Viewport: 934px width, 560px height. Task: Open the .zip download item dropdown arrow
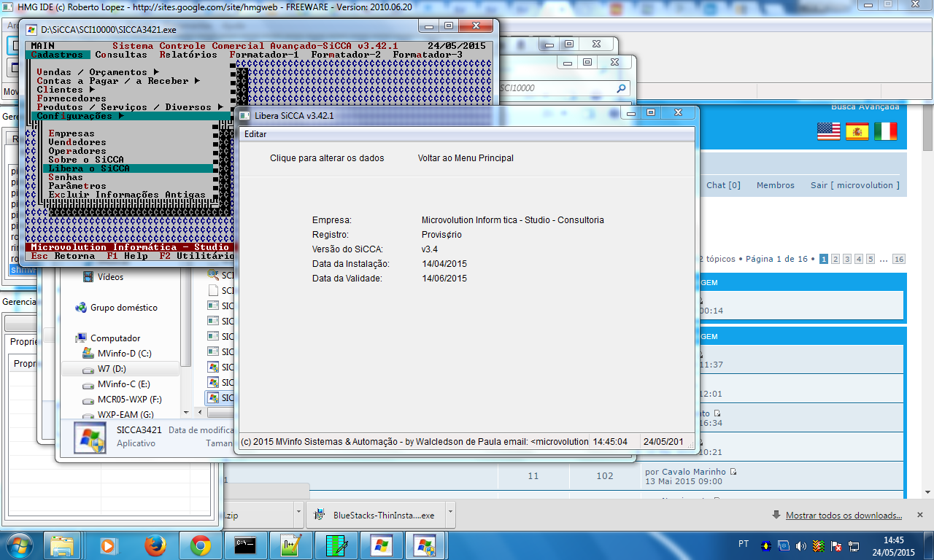(x=298, y=514)
